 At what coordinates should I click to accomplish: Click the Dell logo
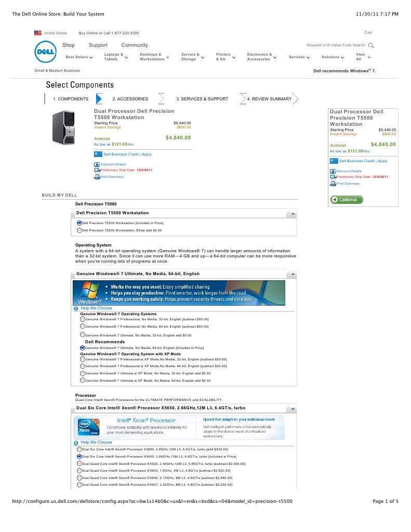(x=45, y=51)
